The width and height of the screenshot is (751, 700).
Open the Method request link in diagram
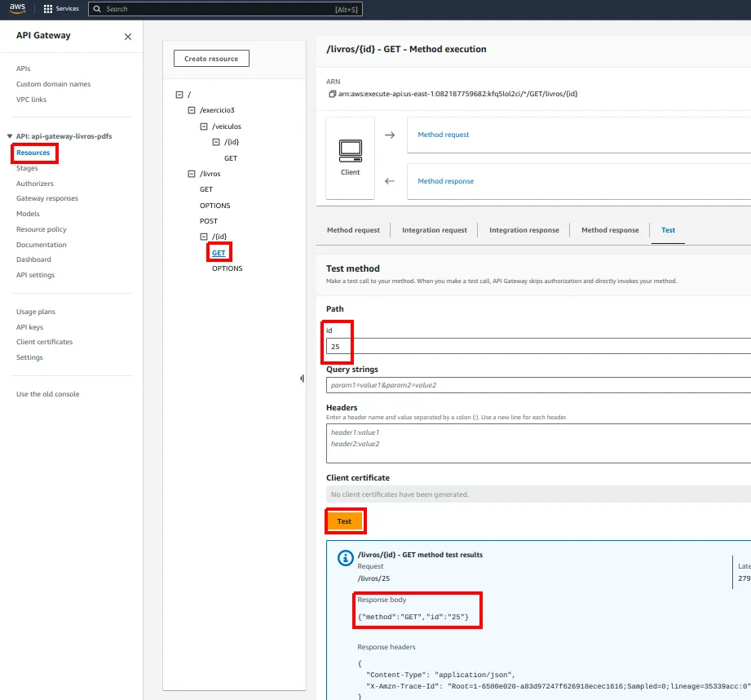(x=443, y=135)
